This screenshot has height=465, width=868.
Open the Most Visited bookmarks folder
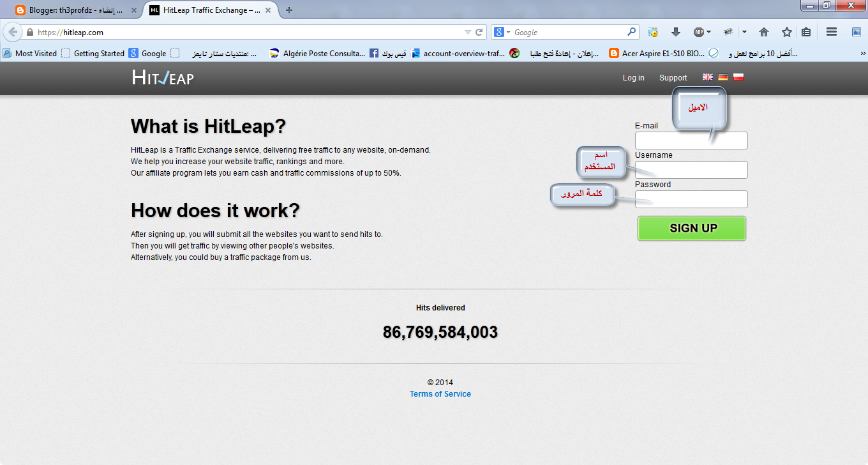click(29, 54)
